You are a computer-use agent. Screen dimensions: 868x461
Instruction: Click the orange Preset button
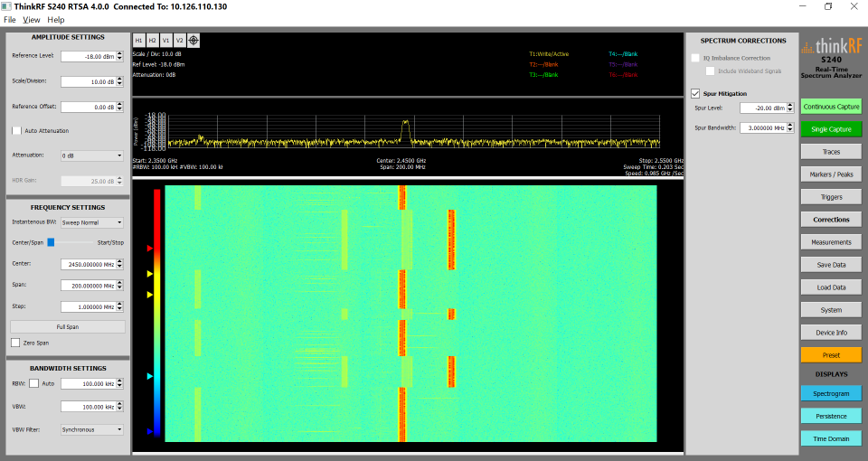(831, 355)
